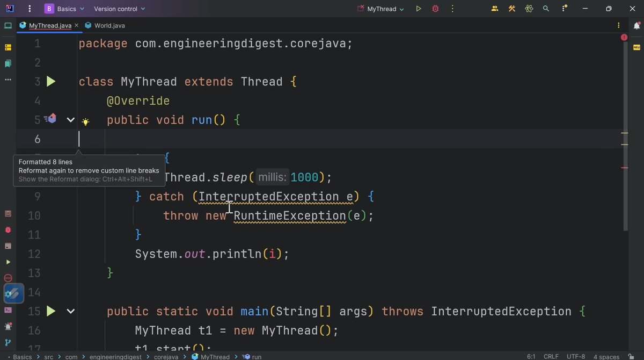Click the yellow NEW badge sidebar icon
Viewport: 644px width, 360px height.
pos(636,47)
